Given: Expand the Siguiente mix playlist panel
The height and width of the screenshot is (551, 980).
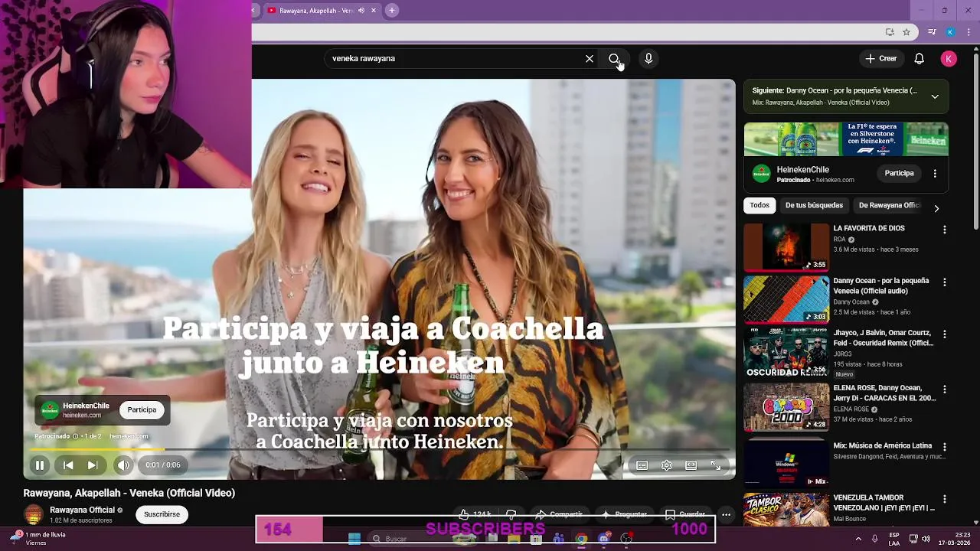Looking at the screenshot, I should (935, 96).
